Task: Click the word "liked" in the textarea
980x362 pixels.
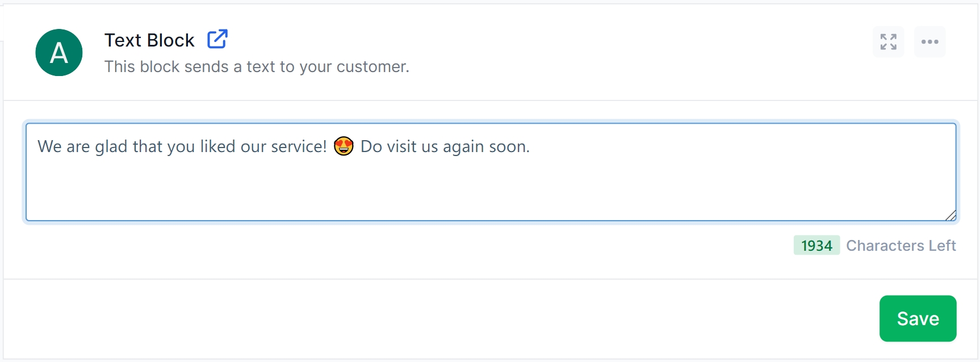Action: 217,147
